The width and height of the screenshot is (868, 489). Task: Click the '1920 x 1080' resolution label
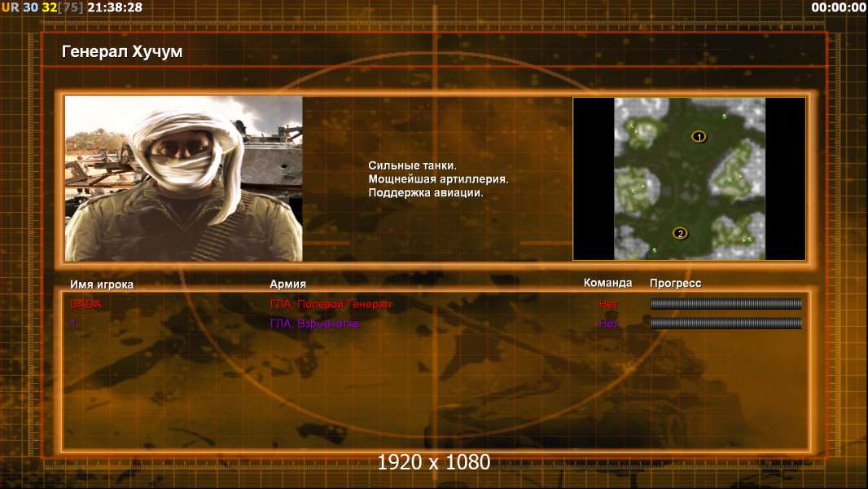click(x=434, y=462)
